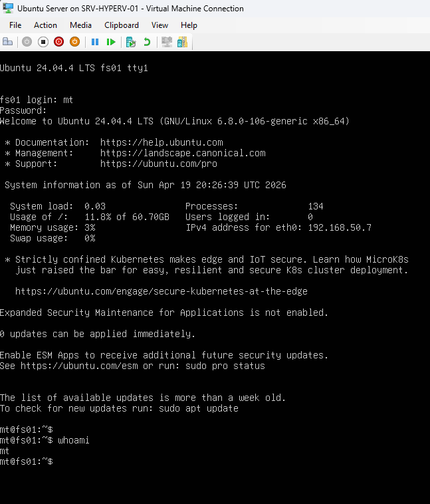
Task: Click the 'Sun Apr 19 20:26:39 UTC 2026' timestamp
Action: coord(212,185)
